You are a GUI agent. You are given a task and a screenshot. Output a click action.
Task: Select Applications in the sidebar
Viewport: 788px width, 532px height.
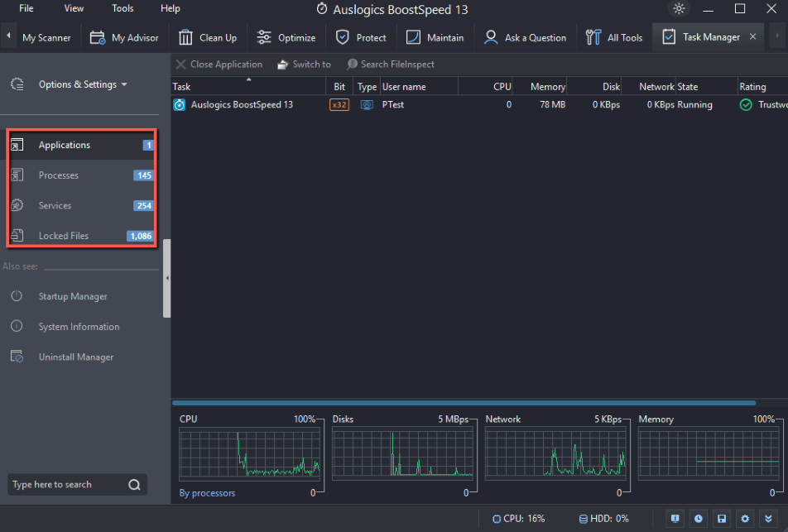(x=81, y=145)
